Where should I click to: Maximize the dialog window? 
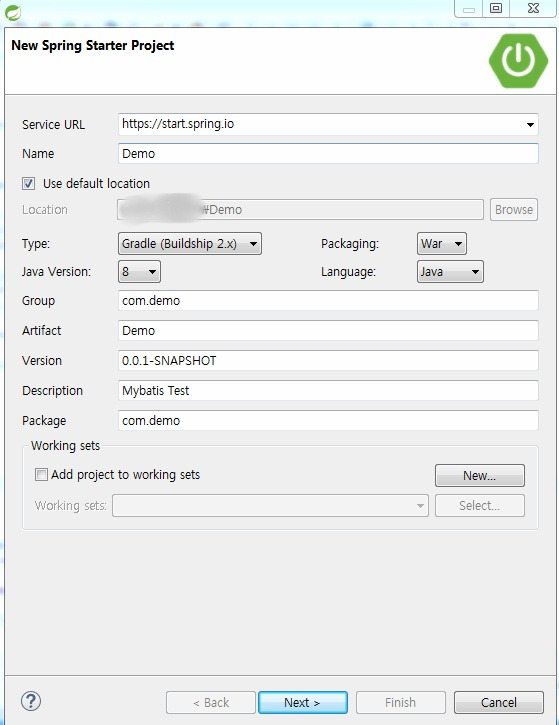pyautogui.click(x=496, y=8)
